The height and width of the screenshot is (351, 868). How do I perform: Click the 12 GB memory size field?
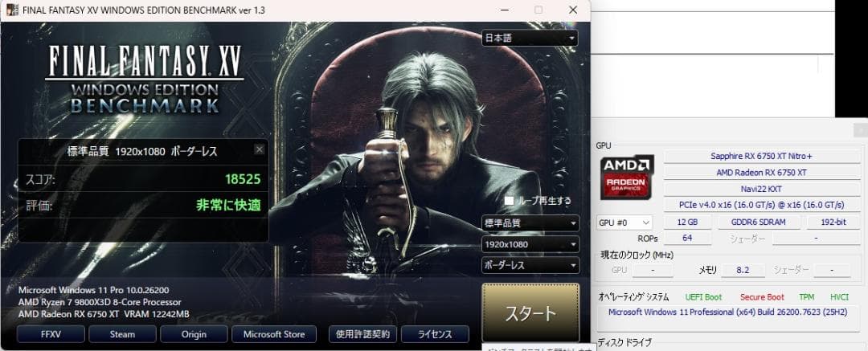click(x=687, y=222)
